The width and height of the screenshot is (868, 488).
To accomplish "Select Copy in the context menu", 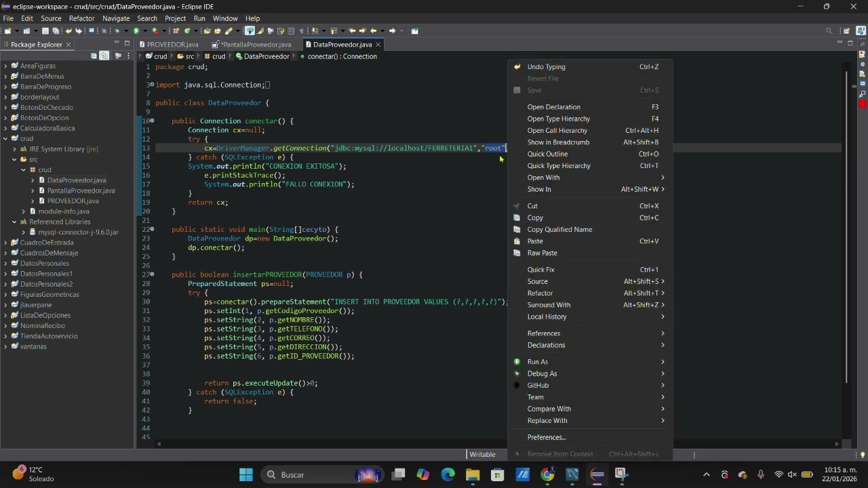I will pyautogui.click(x=590, y=218).
